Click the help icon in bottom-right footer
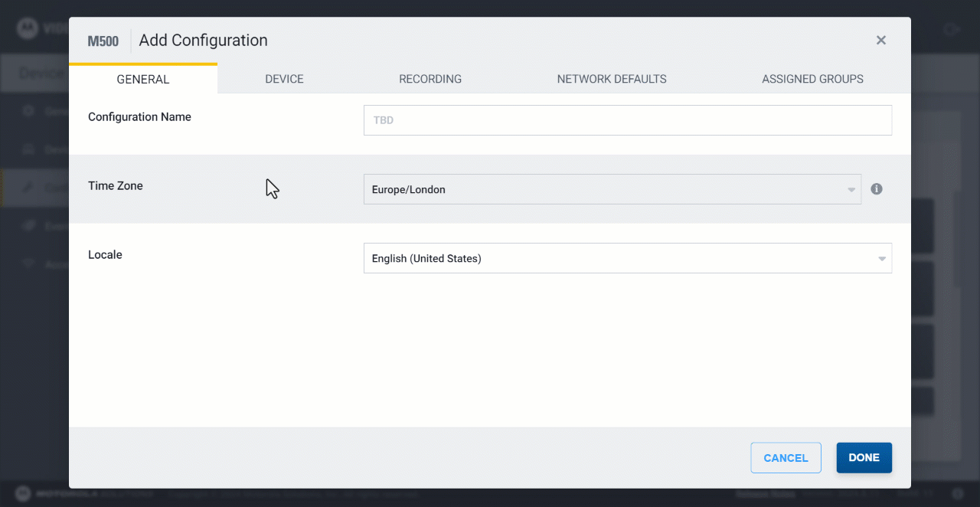This screenshot has height=507, width=980. [957, 494]
